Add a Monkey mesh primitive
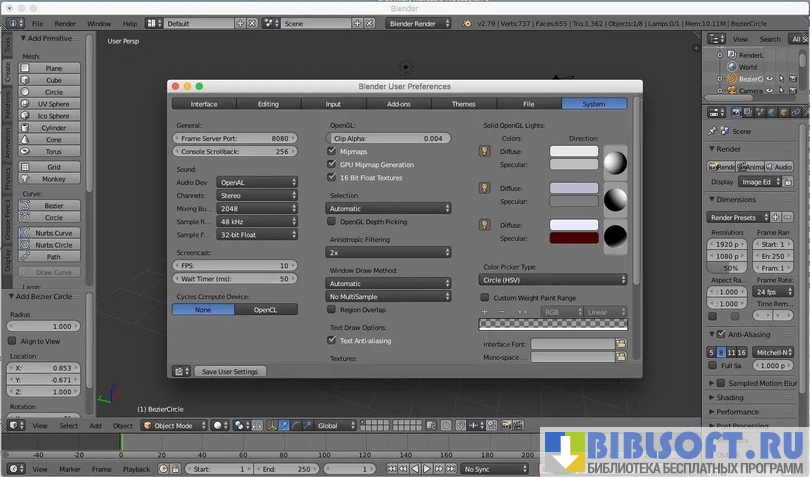The width and height of the screenshot is (810, 477). point(53,178)
